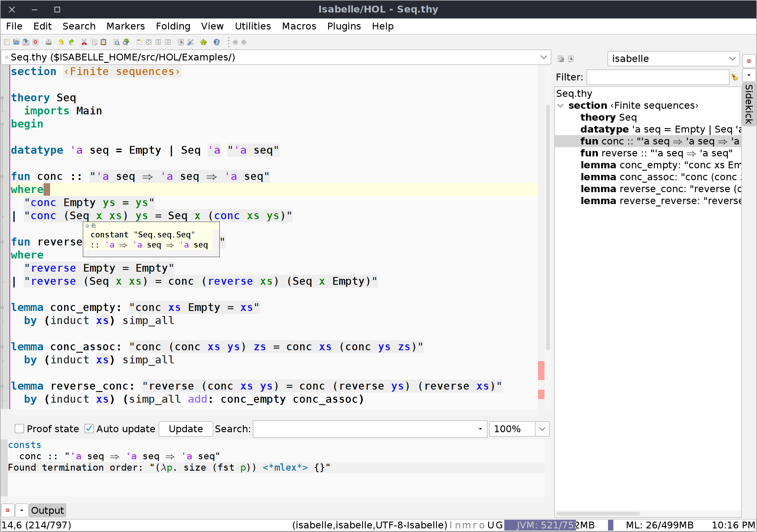This screenshot has width=757, height=532.
Task: Click the Undo arrow icon
Action: tap(61, 42)
